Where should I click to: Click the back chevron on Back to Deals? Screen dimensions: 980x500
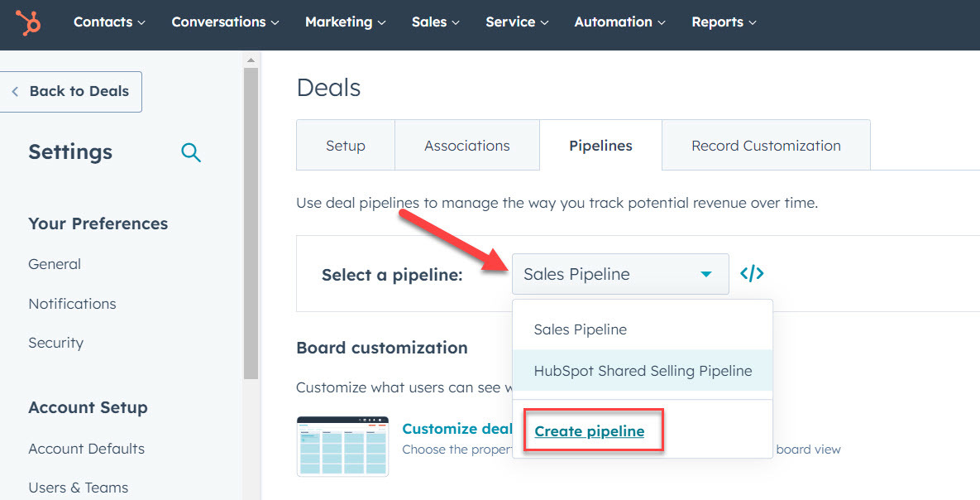coord(16,92)
